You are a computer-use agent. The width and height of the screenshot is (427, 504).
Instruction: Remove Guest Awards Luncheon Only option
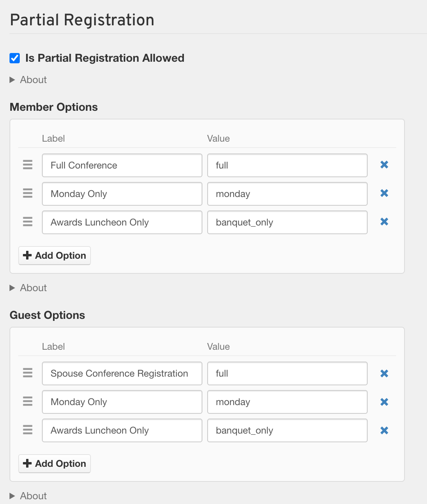coord(384,430)
